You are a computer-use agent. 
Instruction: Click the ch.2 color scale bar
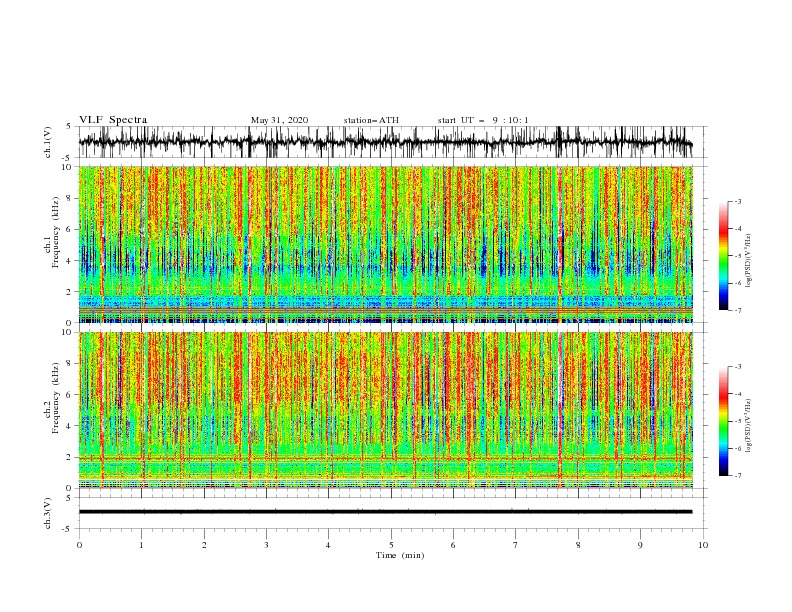[723, 421]
